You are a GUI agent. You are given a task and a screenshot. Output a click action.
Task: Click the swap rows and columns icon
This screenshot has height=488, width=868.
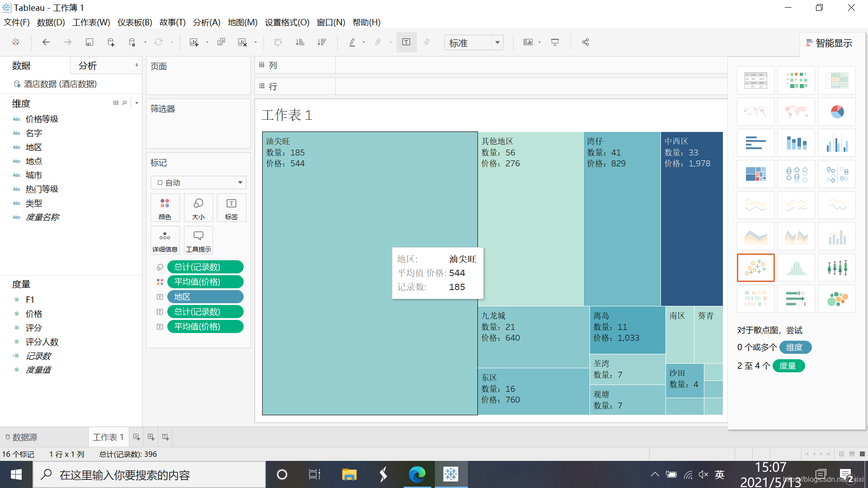(278, 42)
